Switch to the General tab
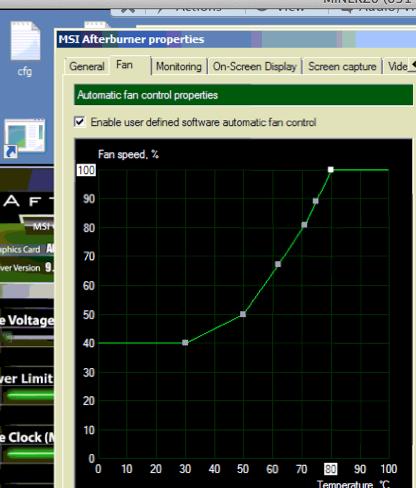 (87, 66)
